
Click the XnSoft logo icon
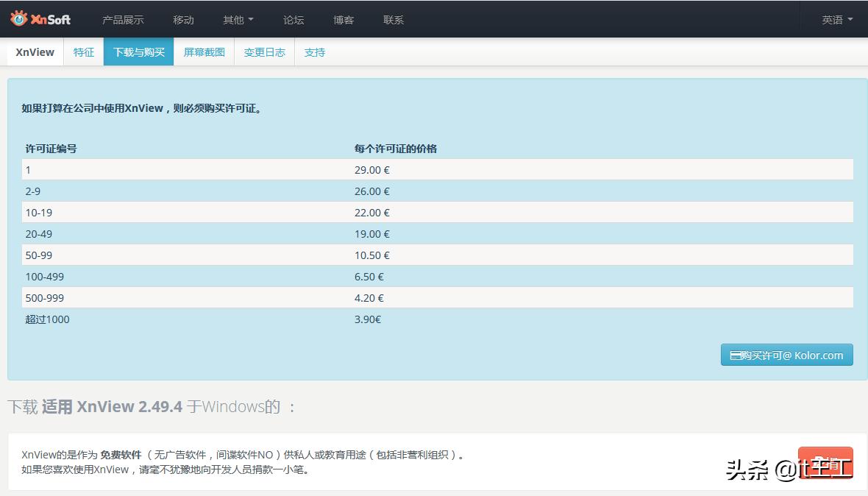19,18
